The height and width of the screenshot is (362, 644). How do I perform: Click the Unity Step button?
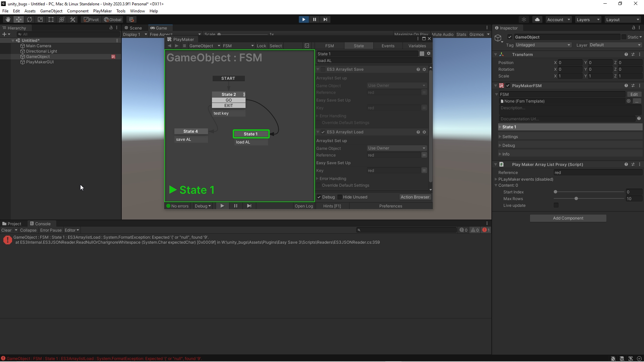click(325, 19)
